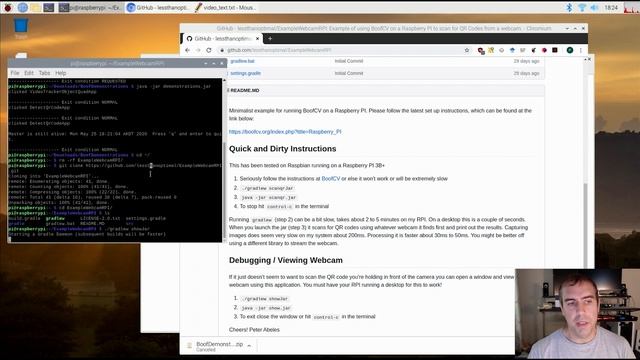Open the Trash icon on the desktop
Screen dimensions: 640x360
point(21,28)
